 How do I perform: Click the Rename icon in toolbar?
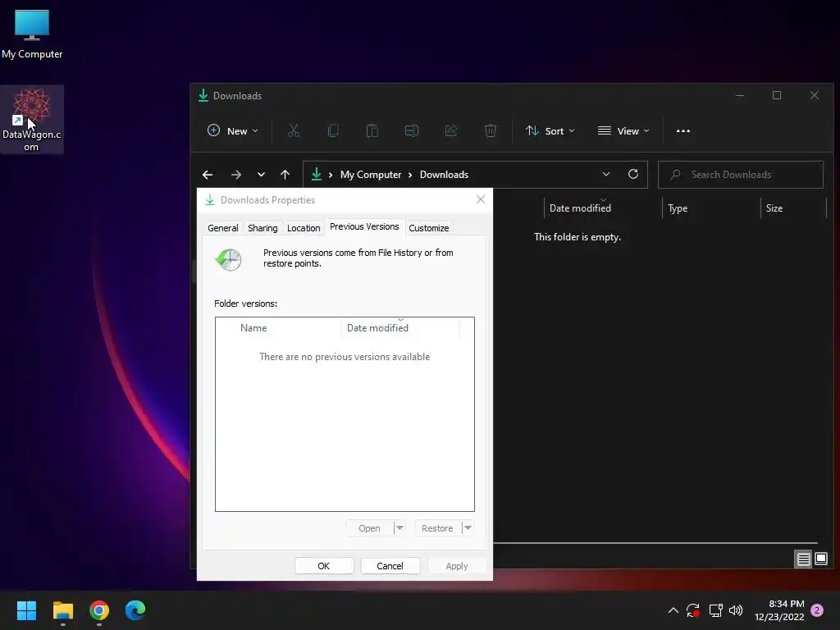coord(412,130)
